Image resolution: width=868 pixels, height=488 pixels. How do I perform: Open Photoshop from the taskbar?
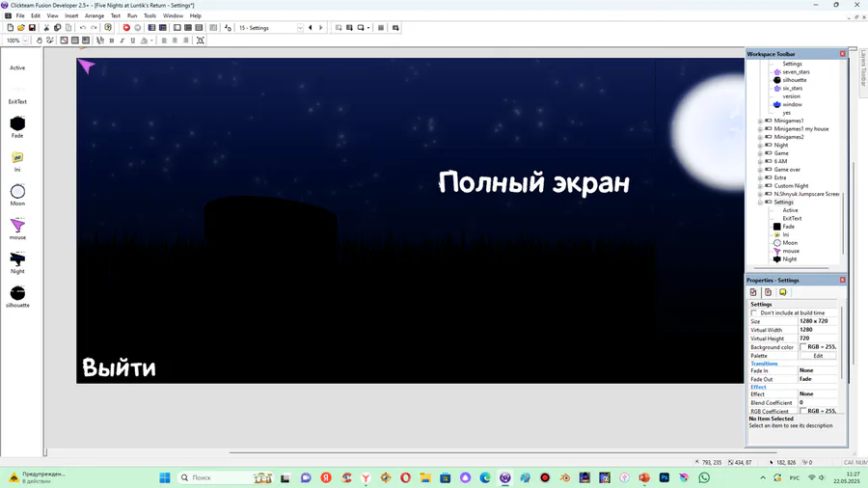pos(664,477)
